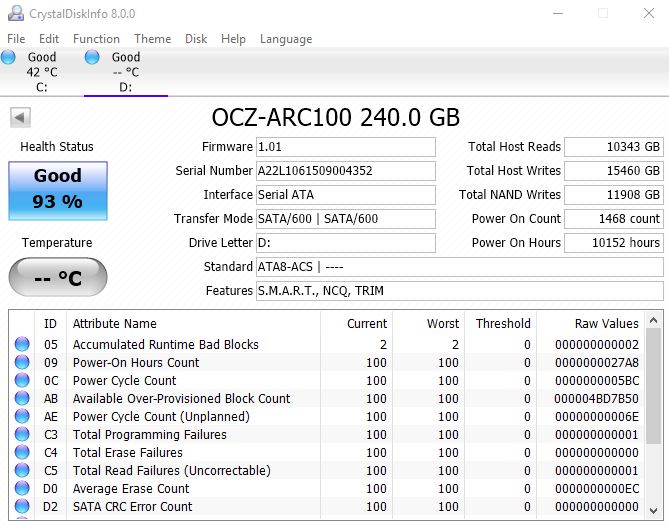
Task: Select SATA CRC Error Count attribute name
Action: [132, 507]
